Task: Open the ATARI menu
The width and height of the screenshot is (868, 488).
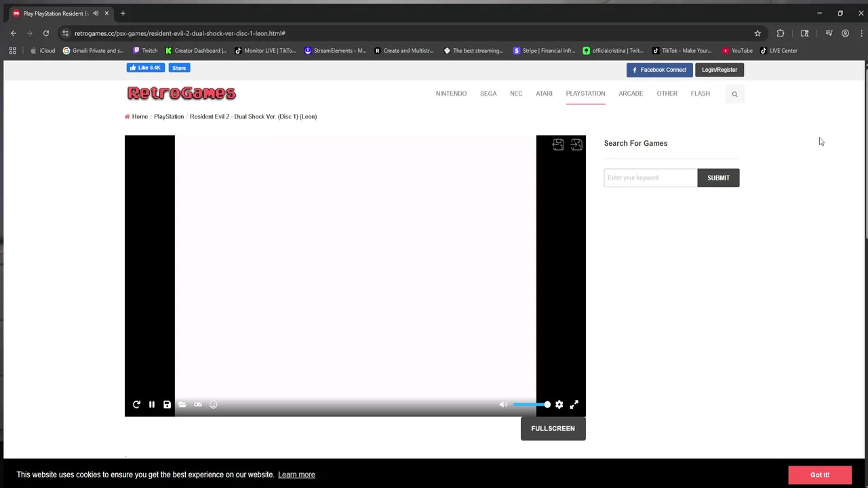Action: [544, 94]
